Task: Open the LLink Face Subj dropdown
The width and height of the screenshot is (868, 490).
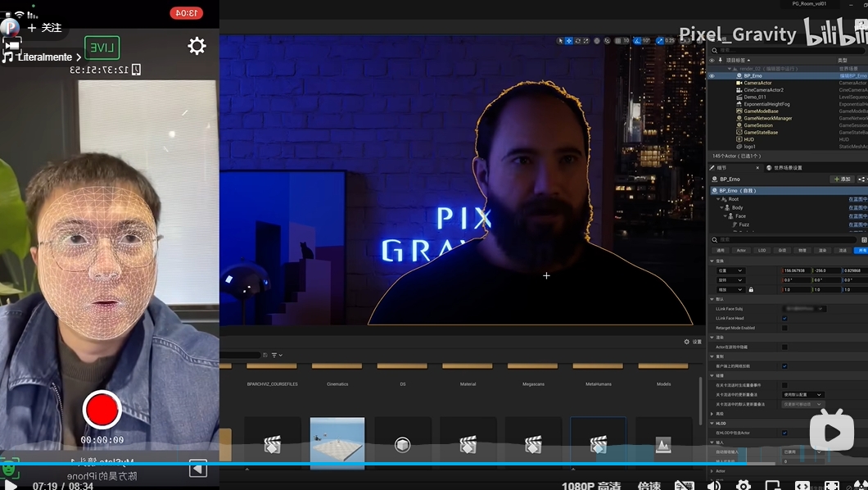Action: coord(804,309)
